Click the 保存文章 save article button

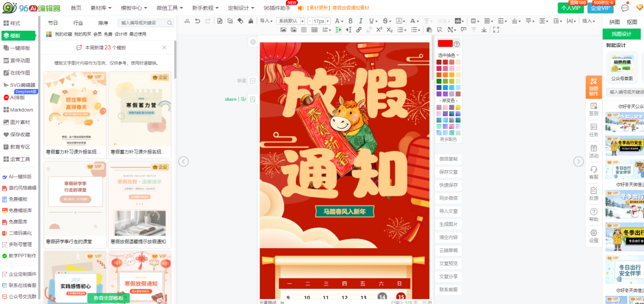(448, 172)
